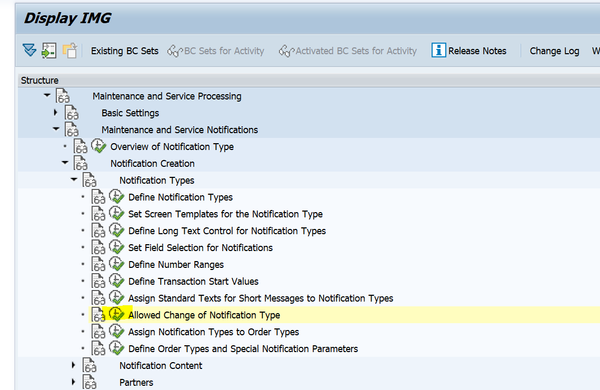The height and width of the screenshot is (390, 600).
Task: Select Notification Content text
Action: click(x=161, y=366)
